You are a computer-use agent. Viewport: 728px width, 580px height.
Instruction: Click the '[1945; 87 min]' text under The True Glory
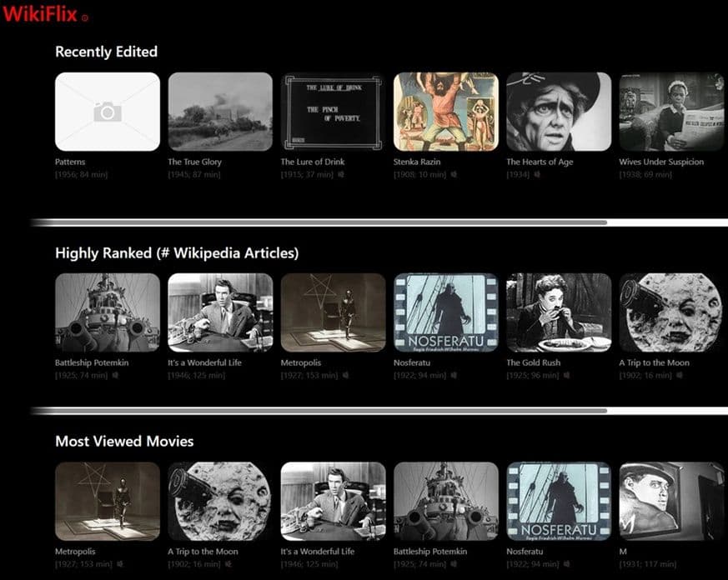point(194,174)
